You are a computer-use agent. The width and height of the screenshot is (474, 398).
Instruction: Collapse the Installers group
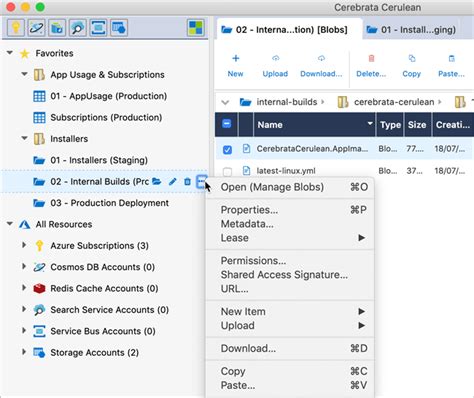[x=24, y=138]
